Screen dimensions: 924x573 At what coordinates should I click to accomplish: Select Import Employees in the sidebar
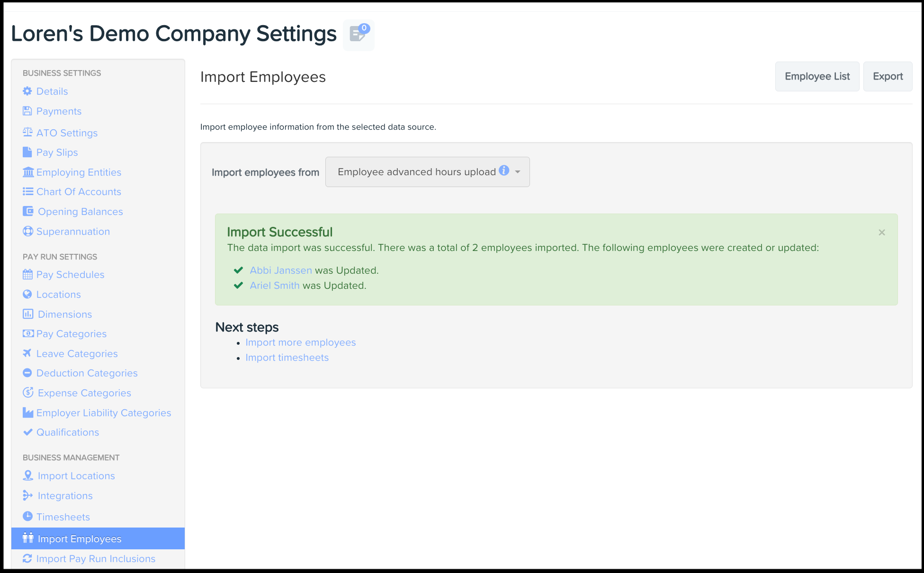click(80, 539)
